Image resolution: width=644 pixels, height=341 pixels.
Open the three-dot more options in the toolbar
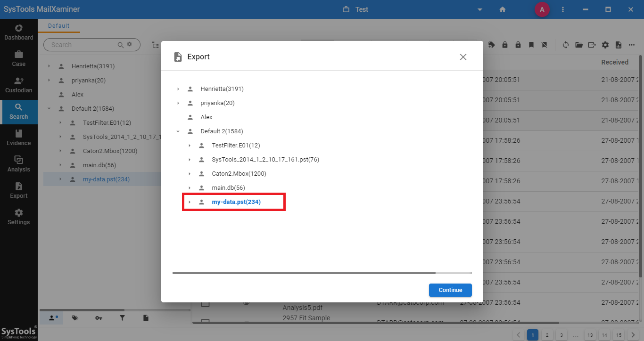[632, 45]
